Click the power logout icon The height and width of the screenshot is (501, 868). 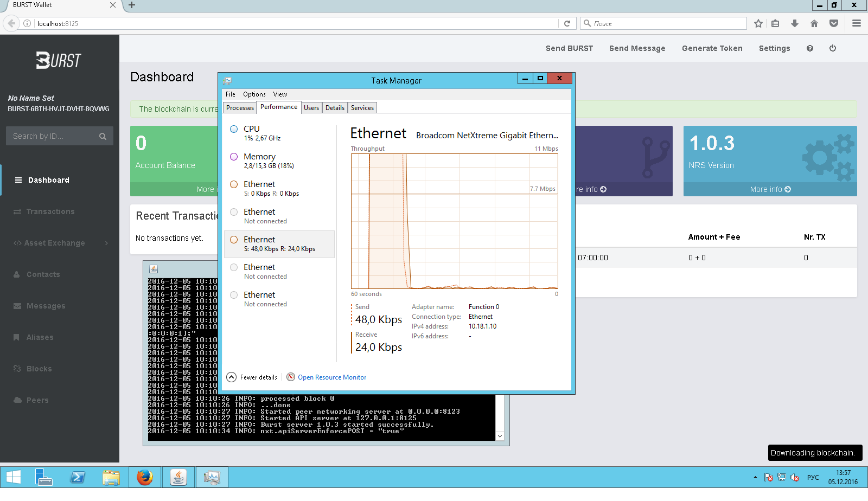click(x=833, y=48)
